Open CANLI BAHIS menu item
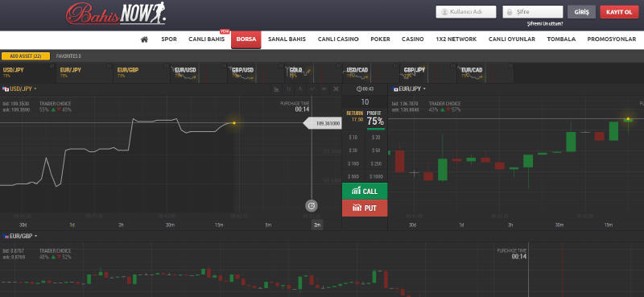644x297 pixels. pos(207,39)
